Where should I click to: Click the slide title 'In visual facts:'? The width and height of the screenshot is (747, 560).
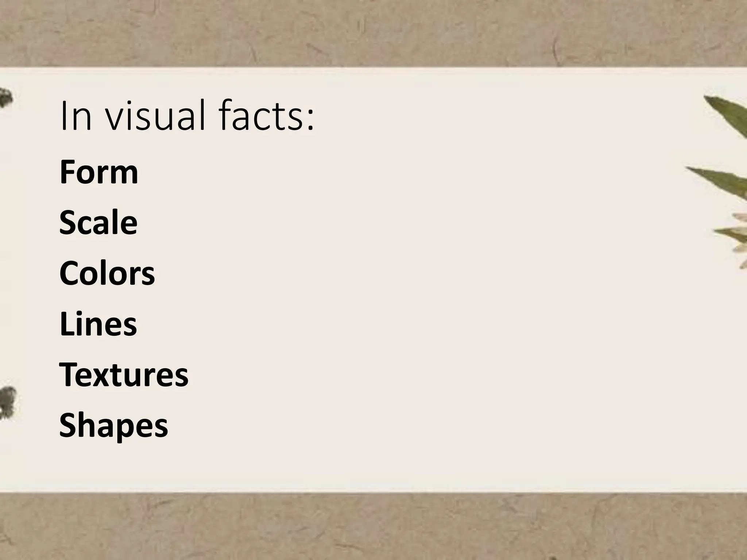pyautogui.click(x=187, y=115)
